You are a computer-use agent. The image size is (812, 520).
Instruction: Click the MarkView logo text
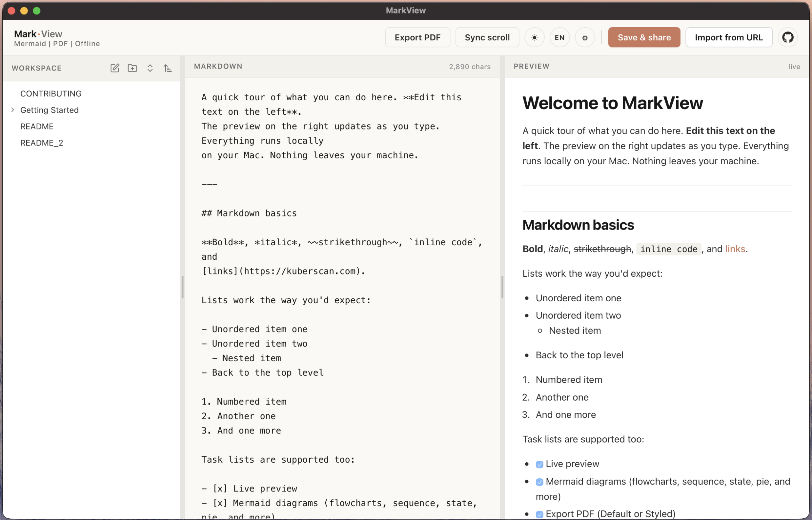(x=38, y=34)
